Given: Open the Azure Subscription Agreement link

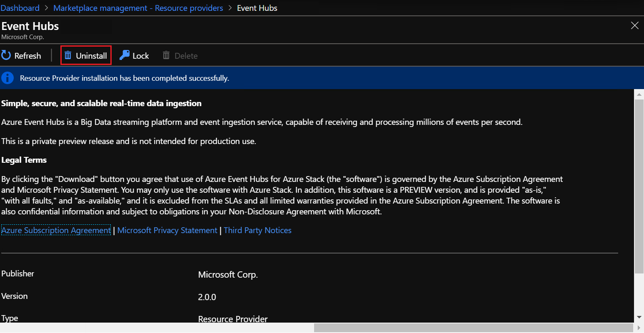Looking at the screenshot, I should 56,230.
